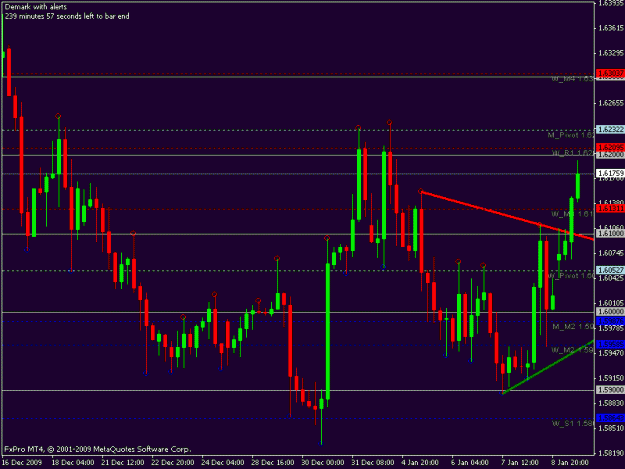
Task: Click the '31 Dec 08:00' time label
Action: click(x=373, y=463)
